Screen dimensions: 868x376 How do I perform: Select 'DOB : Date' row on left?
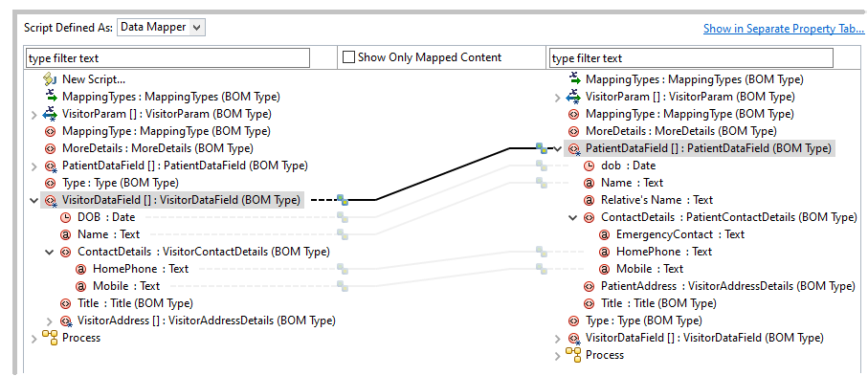coord(105,217)
